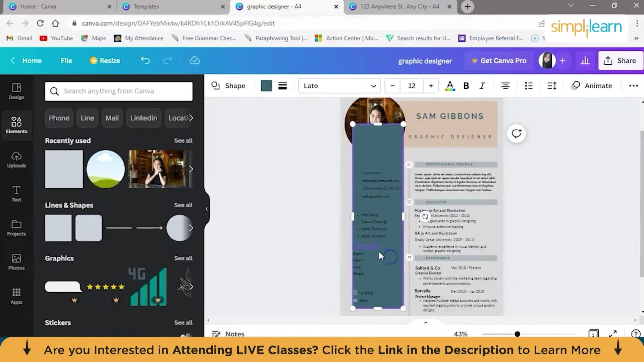This screenshot has height=362, width=644.
Task: Adjust the zoom slider handle
Action: [517, 334]
